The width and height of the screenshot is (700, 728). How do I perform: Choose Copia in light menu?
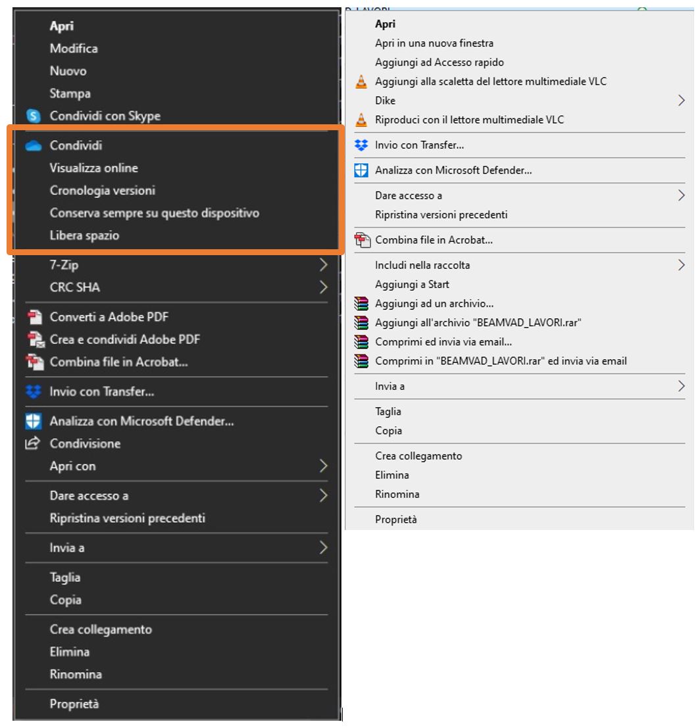coord(388,431)
